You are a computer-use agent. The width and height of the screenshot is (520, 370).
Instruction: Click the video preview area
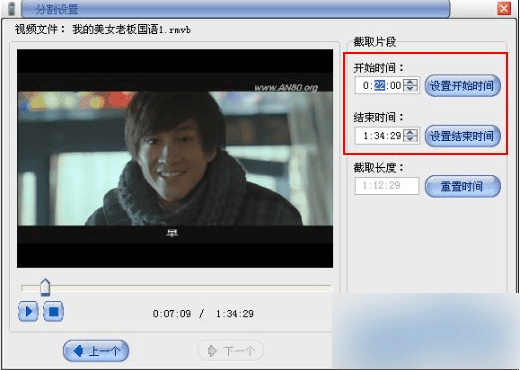tap(175, 158)
